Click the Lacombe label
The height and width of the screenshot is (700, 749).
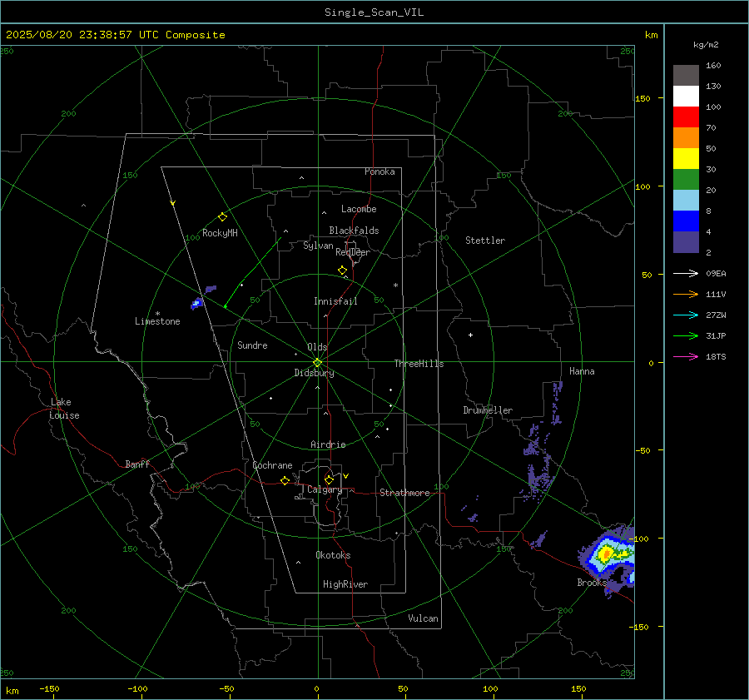pyautogui.click(x=359, y=209)
